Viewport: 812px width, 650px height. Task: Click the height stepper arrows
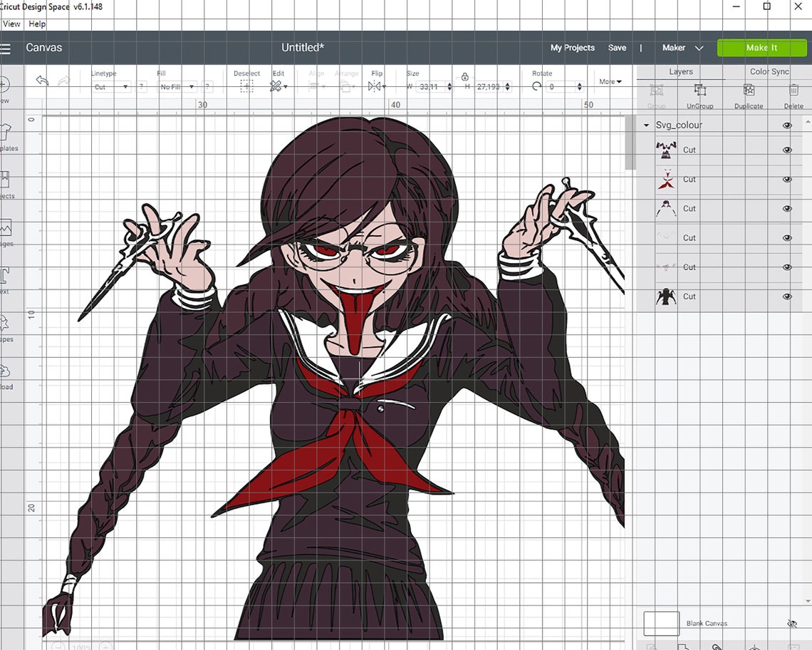pos(507,87)
